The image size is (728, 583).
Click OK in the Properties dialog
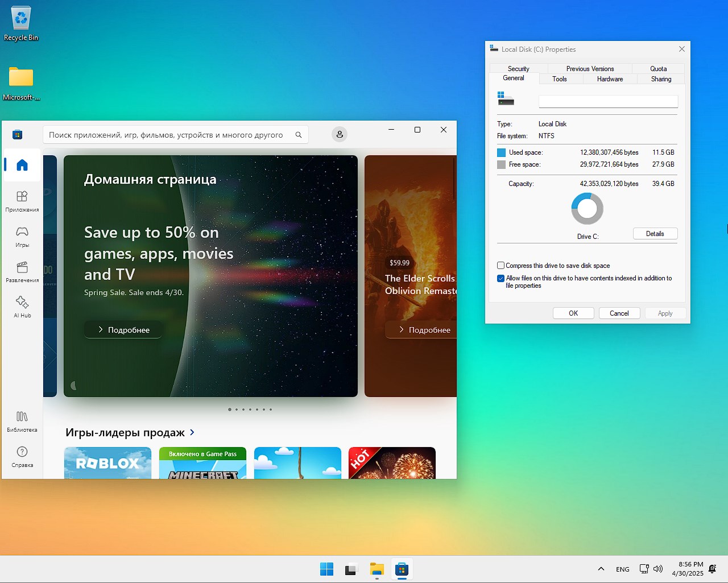pyautogui.click(x=573, y=313)
